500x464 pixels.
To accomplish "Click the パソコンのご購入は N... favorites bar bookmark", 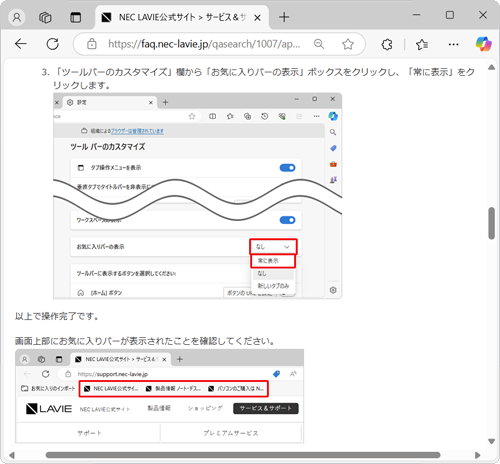I will click(236, 389).
